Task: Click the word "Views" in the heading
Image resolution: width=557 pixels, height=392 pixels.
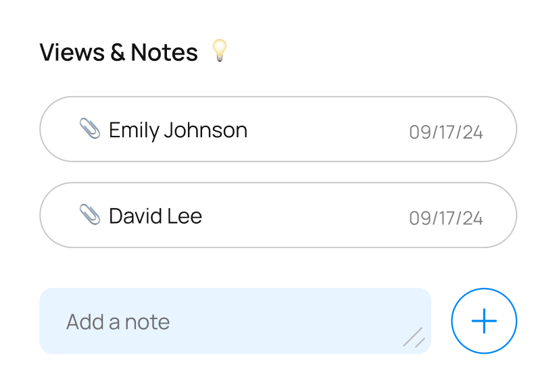Action: pos(72,52)
